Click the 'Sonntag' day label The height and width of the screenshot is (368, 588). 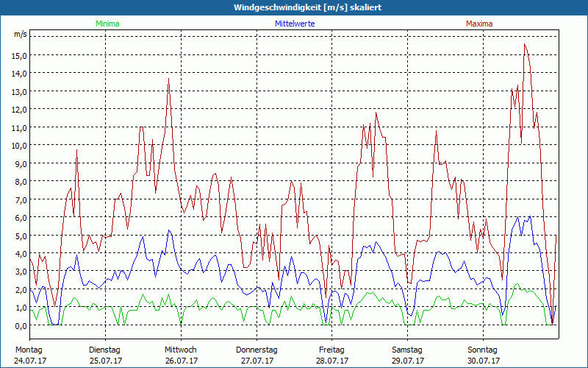(483, 350)
